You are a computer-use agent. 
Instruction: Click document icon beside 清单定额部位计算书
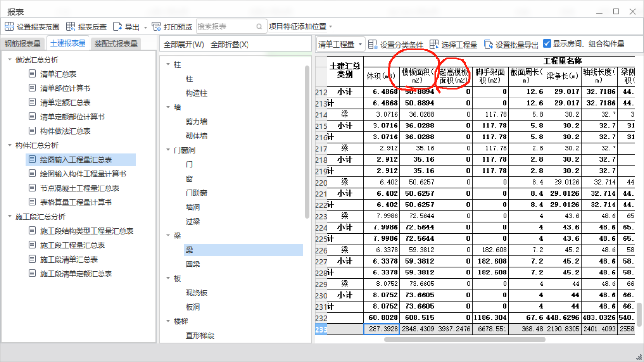32,117
